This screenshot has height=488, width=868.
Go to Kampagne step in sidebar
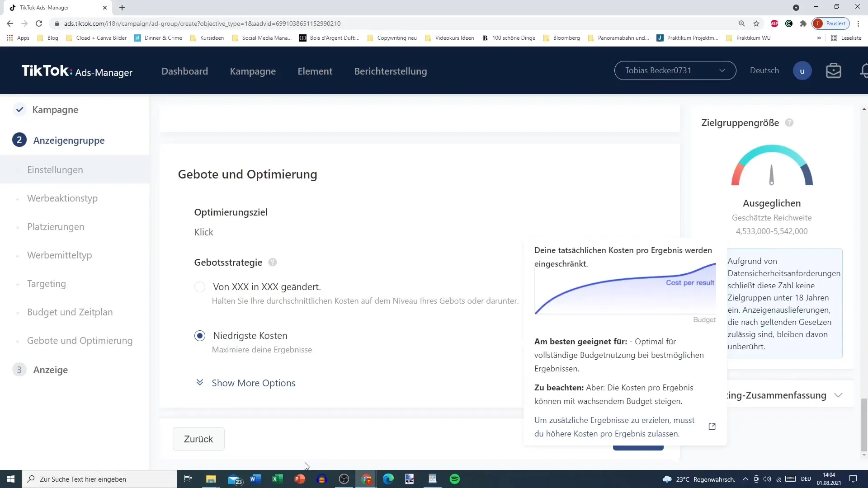click(55, 110)
